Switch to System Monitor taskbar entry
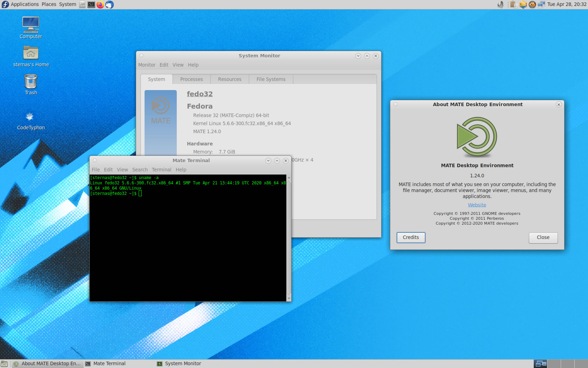588x368 pixels. (191, 364)
